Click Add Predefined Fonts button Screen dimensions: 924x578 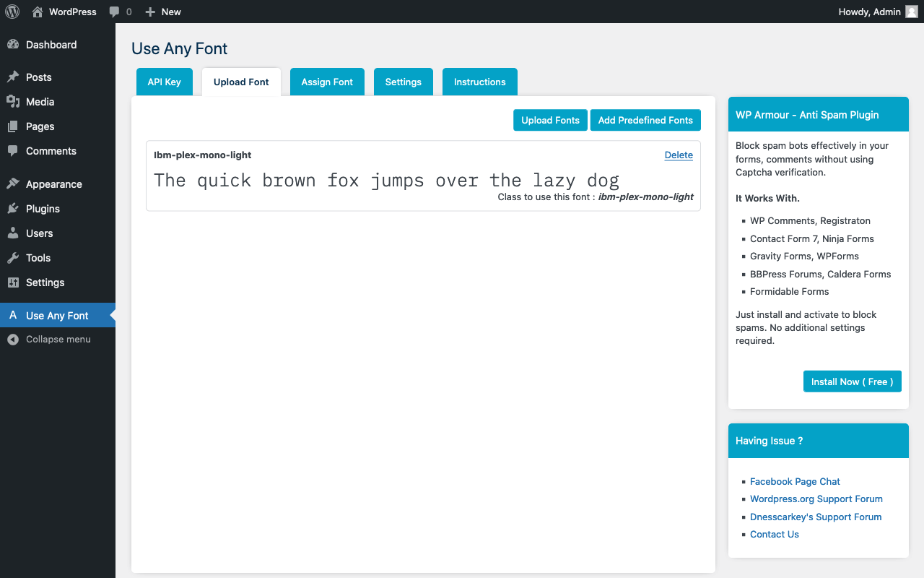(x=645, y=120)
